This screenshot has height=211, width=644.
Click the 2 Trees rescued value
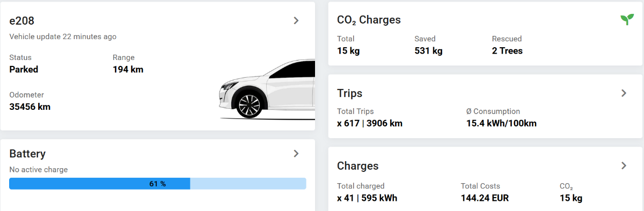[507, 51]
